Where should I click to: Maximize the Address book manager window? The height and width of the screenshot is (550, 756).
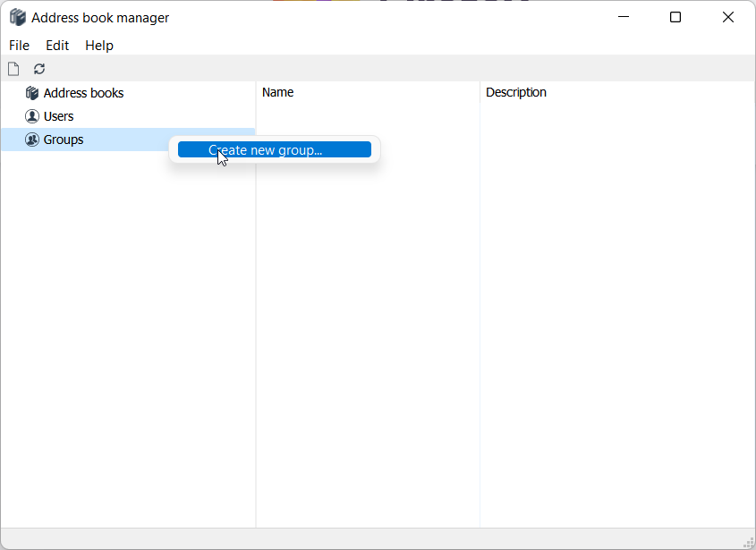[675, 18]
